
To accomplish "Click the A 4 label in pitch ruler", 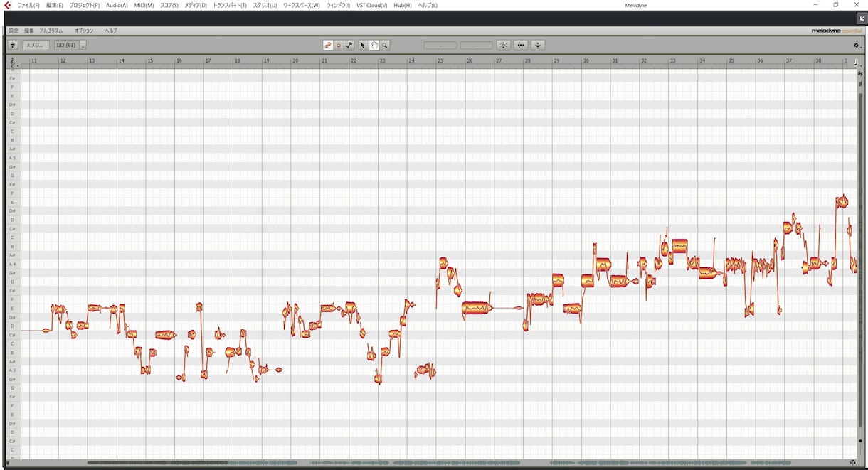I will click(x=12, y=264).
